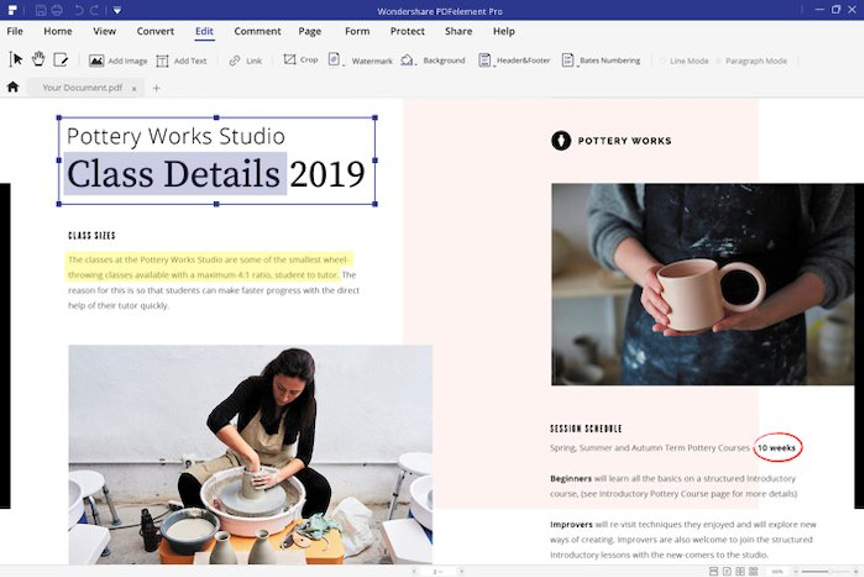Expand the Background options
864x577 pixels.
433,61
